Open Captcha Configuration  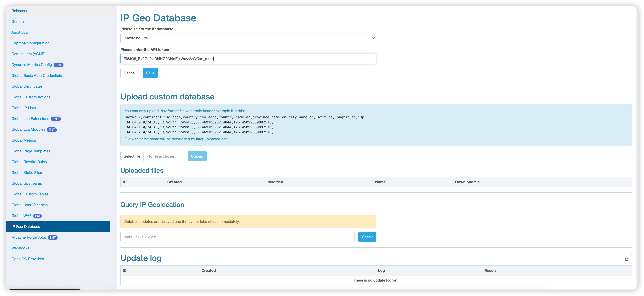pyautogui.click(x=30, y=43)
